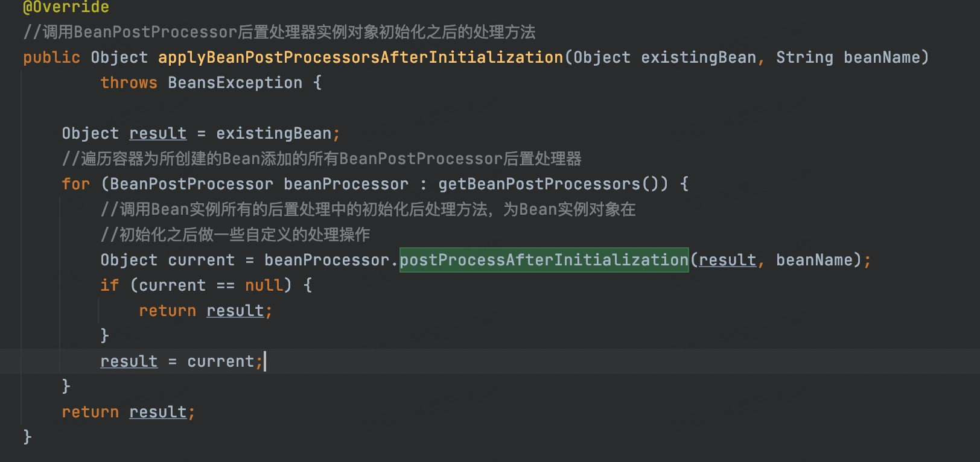The image size is (980, 462).
Task: Click the return keyword inside the if block
Action: click(167, 311)
